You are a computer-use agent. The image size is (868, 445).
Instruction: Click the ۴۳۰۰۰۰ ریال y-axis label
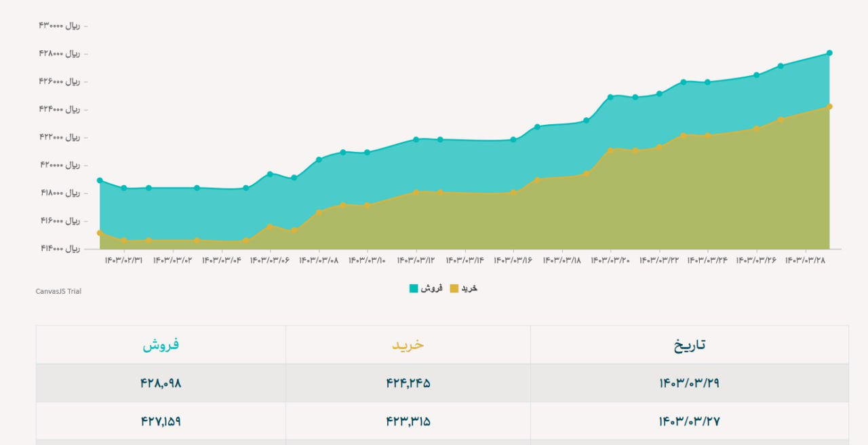[60, 26]
